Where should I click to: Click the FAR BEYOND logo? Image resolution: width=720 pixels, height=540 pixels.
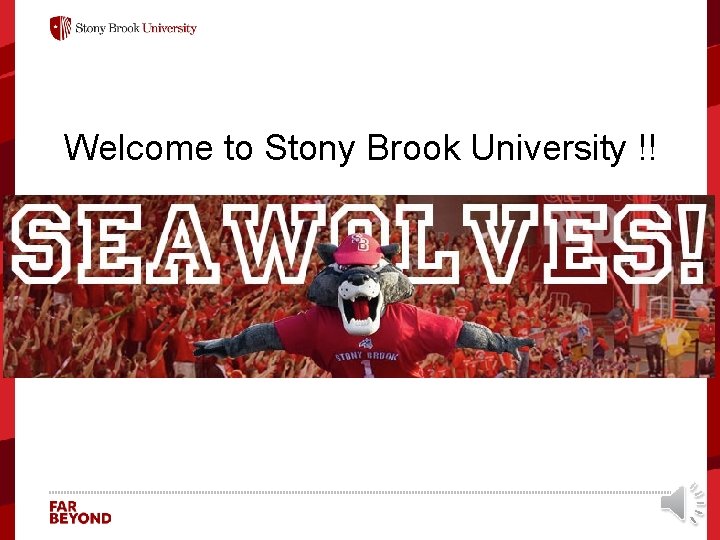(x=80, y=513)
